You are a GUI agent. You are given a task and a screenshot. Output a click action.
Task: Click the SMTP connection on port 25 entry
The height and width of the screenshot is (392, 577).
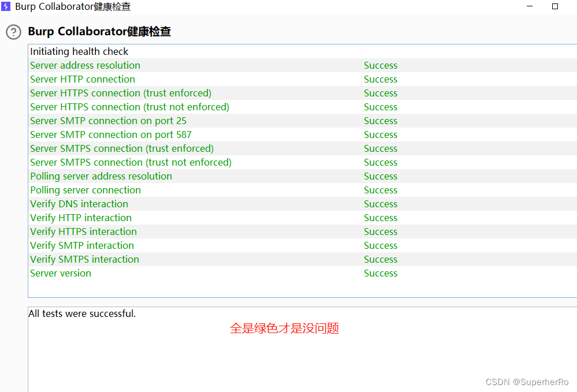pyautogui.click(x=108, y=121)
